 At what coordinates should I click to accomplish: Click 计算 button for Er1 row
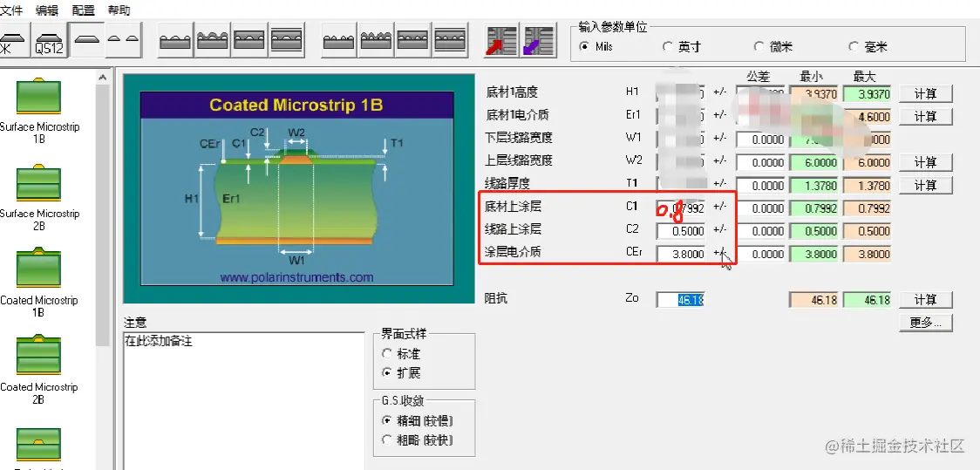tap(926, 117)
